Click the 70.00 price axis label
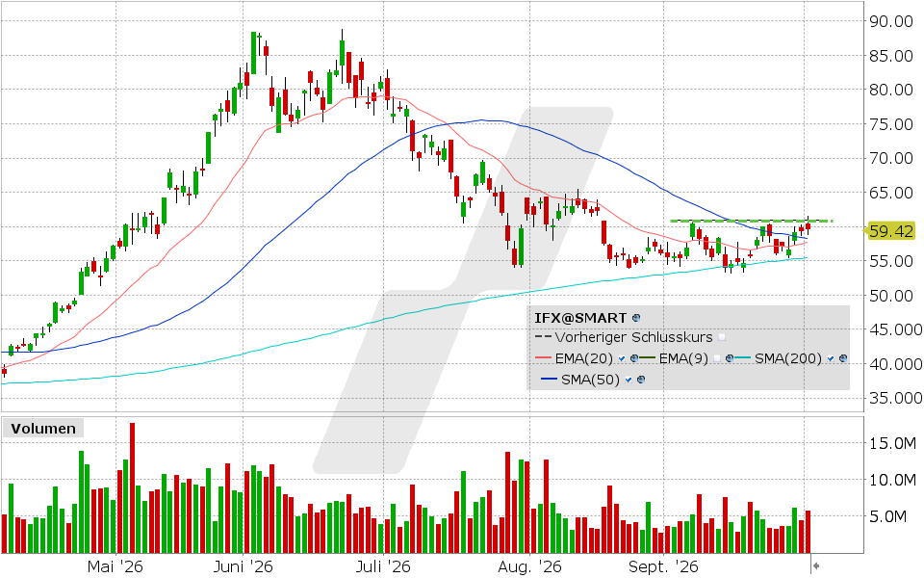This screenshot has width=924, height=578. (891, 159)
